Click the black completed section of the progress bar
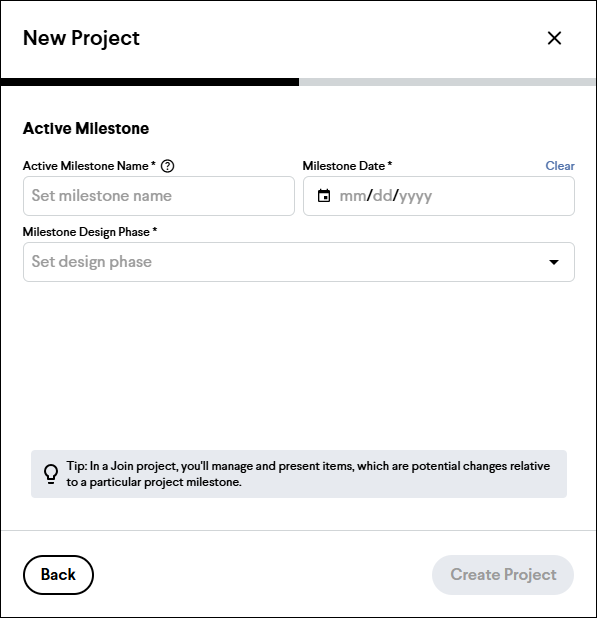Image resolution: width=597 pixels, height=618 pixels. click(150, 82)
